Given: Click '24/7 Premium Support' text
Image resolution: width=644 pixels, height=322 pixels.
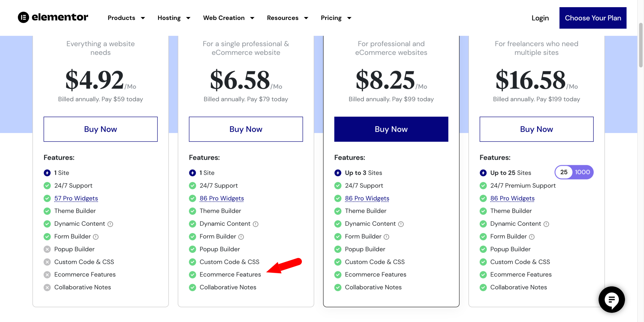Looking at the screenshot, I should [x=523, y=186].
